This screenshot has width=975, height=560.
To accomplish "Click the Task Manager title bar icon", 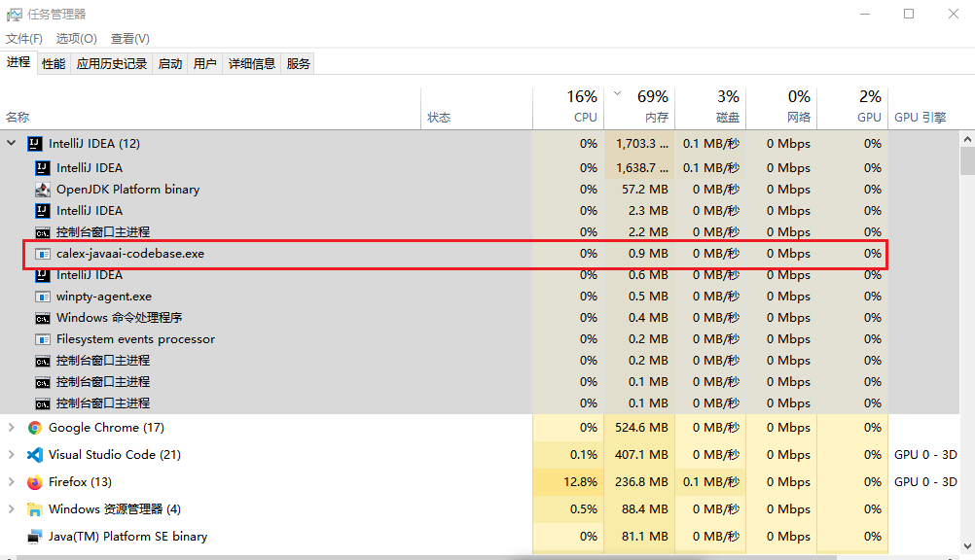I will 15,15.
